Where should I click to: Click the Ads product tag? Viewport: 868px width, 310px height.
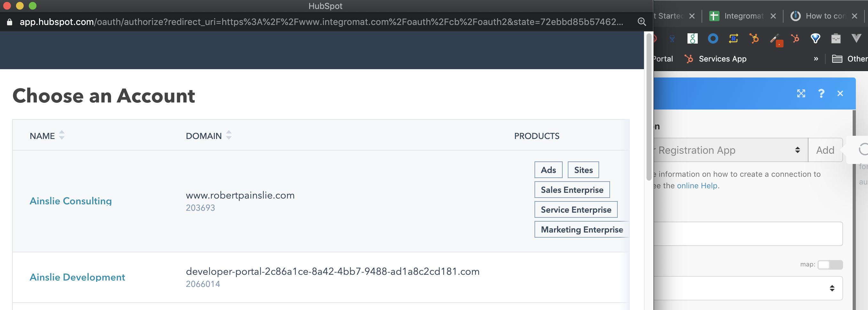point(548,170)
